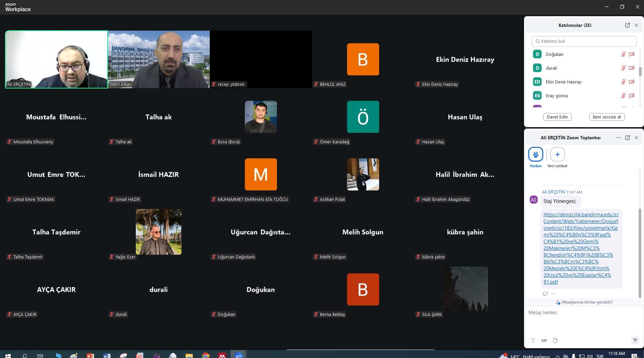Open the GIF picker in chat
Screen dimensions: 644x358
coord(544,340)
